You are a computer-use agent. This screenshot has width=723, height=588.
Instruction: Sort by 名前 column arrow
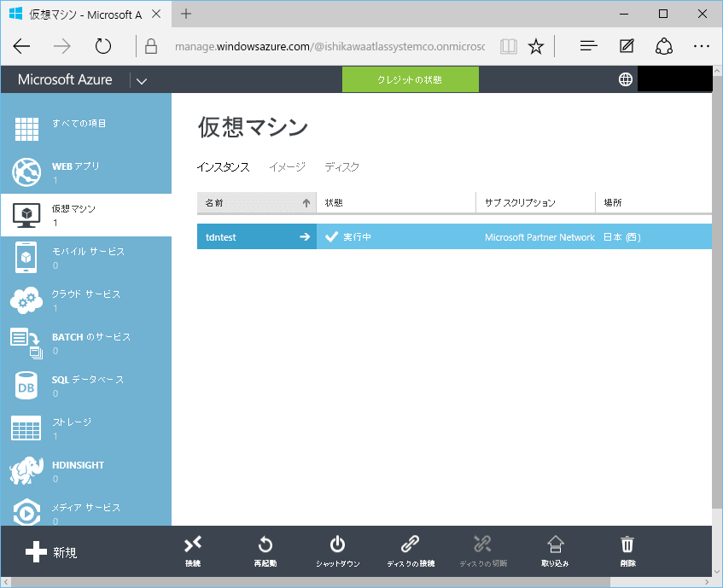pos(306,203)
